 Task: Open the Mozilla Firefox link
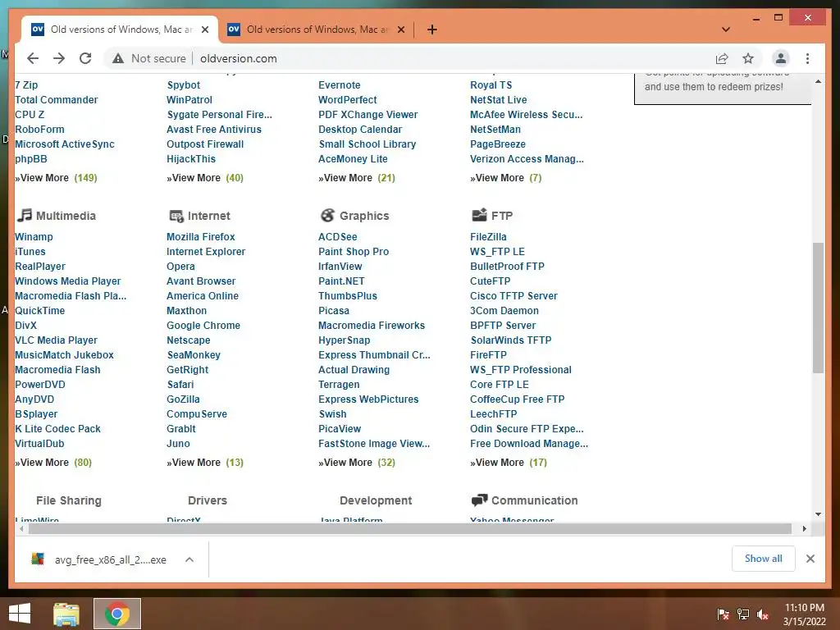(201, 237)
